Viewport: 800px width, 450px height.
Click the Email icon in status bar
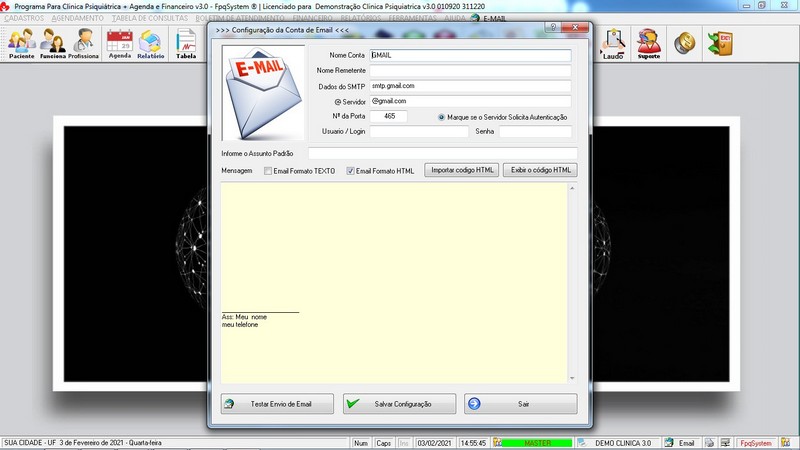pyautogui.click(x=669, y=443)
